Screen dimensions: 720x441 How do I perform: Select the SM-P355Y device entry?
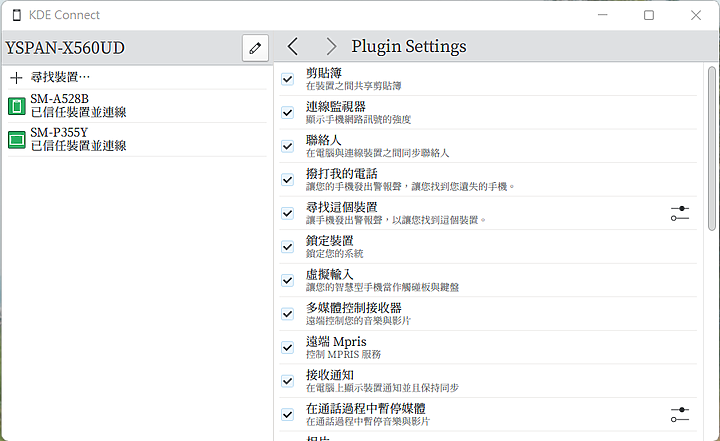137,140
